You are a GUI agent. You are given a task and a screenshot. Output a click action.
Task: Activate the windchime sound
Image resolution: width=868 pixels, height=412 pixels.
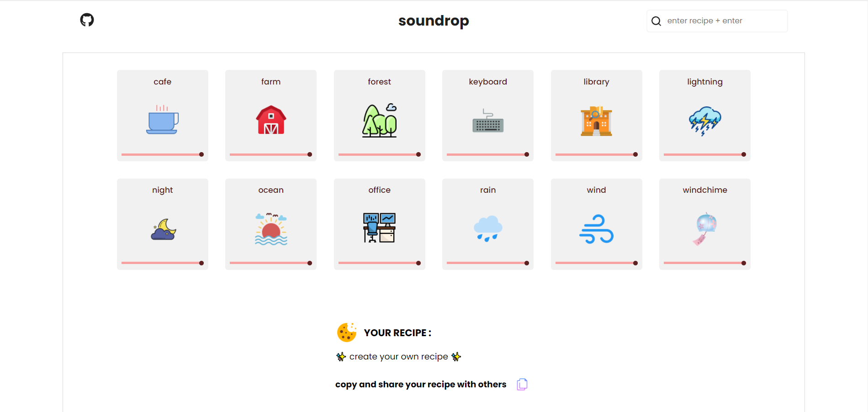(704, 228)
